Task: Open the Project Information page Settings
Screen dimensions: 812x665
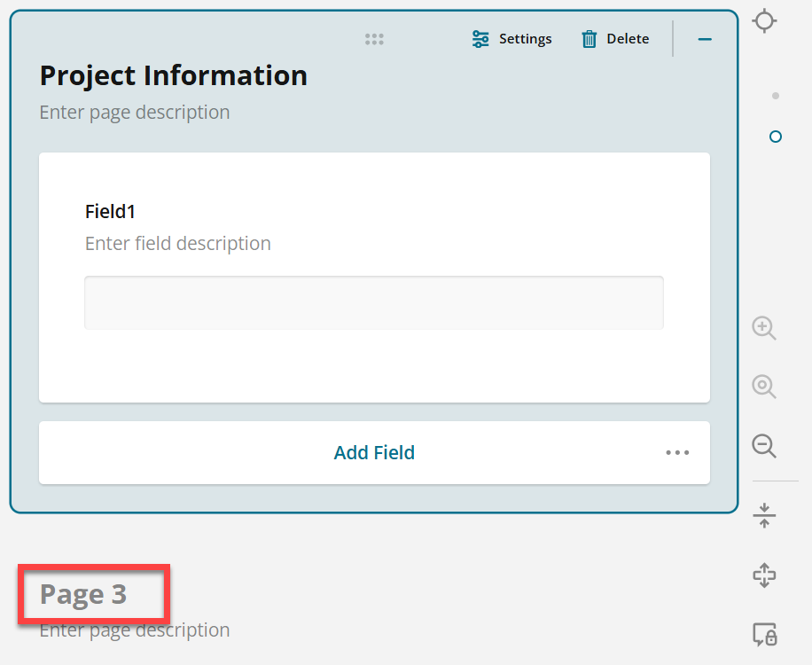Action: pyautogui.click(x=511, y=39)
